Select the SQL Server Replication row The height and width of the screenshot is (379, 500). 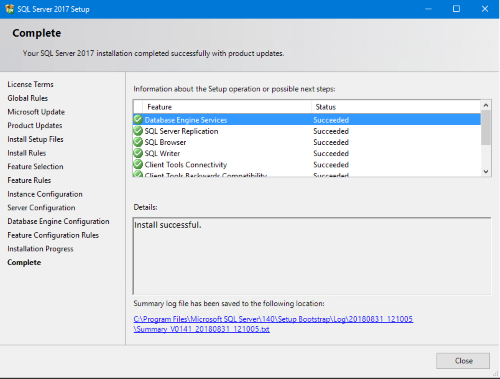click(307, 131)
